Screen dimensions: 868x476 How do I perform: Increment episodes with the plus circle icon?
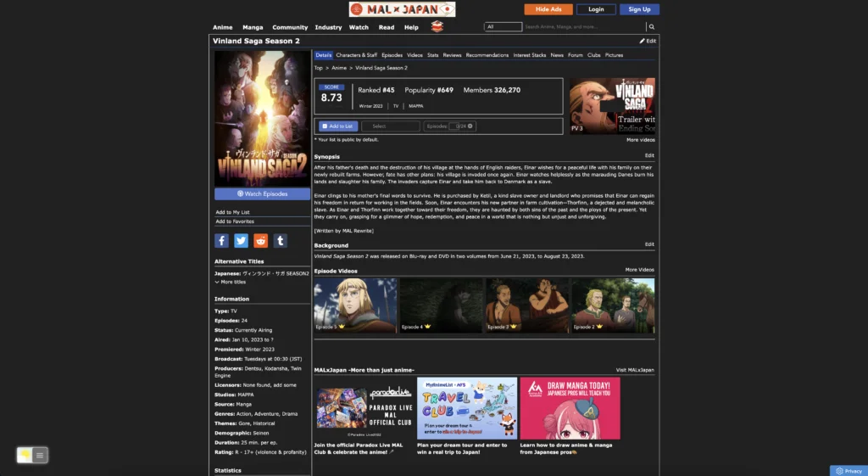tap(470, 126)
